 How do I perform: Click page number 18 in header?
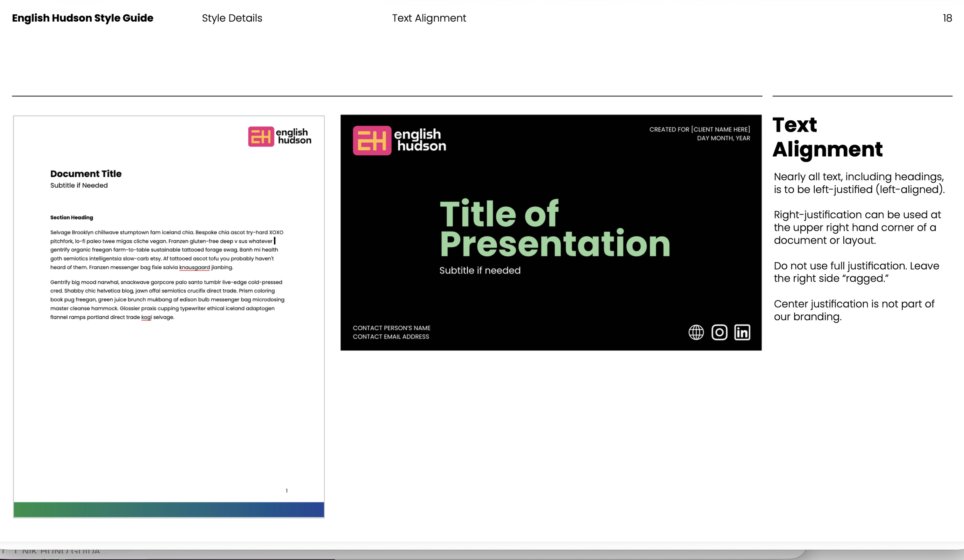(x=947, y=18)
